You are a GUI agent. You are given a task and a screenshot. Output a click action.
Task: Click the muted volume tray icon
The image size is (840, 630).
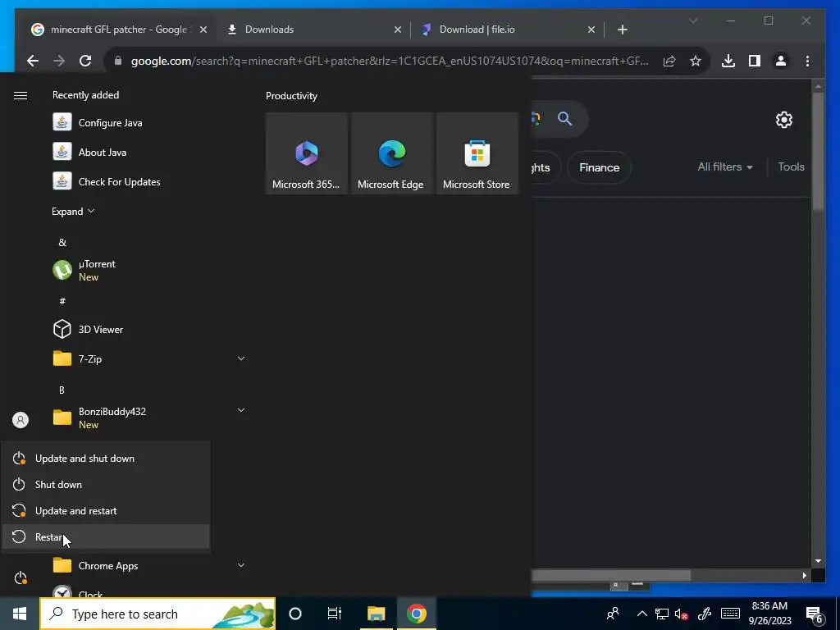682,614
